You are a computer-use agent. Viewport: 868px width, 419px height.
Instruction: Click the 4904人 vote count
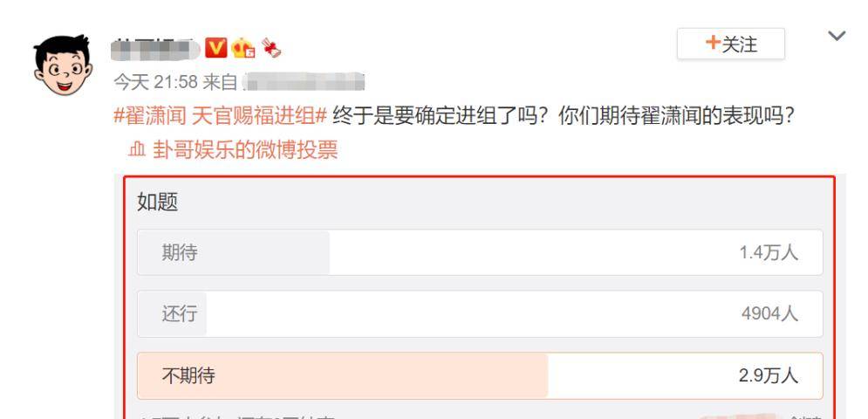(x=769, y=314)
